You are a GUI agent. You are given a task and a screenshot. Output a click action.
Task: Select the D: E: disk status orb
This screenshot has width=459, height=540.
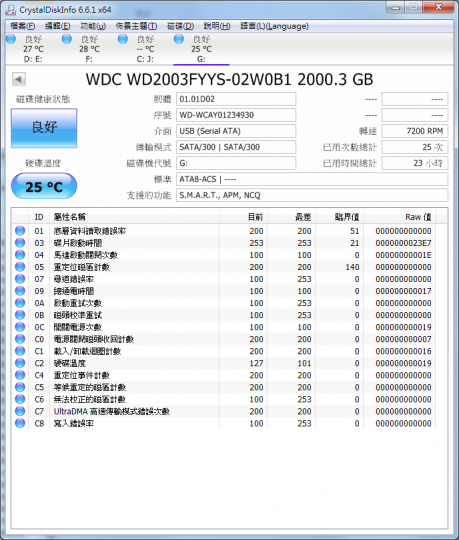coord(11,39)
